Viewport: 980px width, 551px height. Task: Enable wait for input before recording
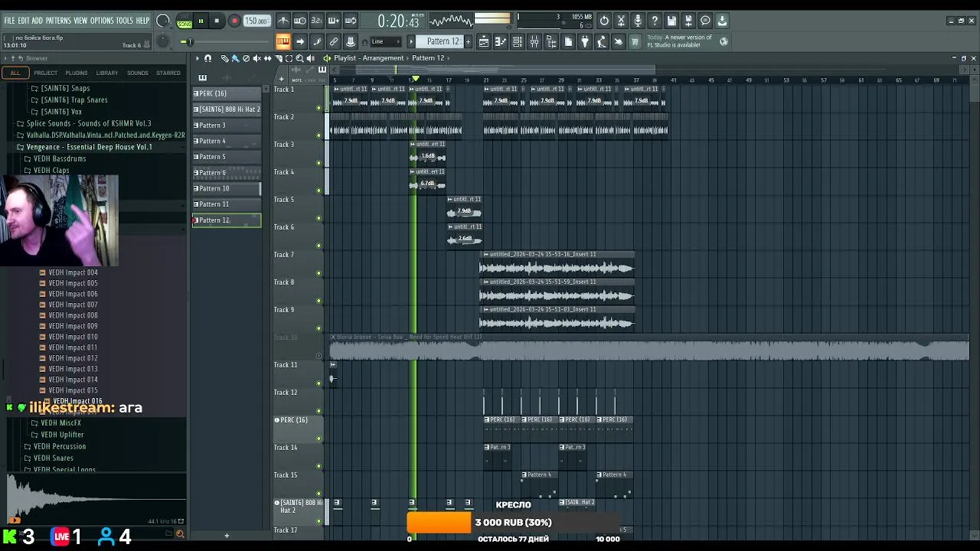pos(300,21)
